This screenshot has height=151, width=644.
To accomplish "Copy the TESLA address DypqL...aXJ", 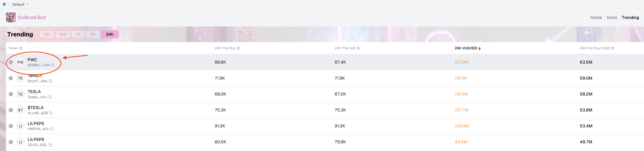I will [x=50, y=97].
